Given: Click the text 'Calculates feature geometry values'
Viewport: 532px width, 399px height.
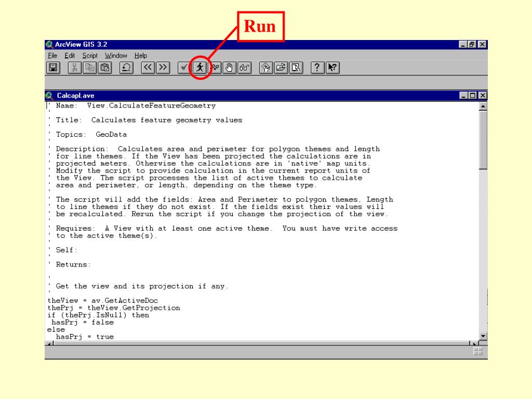Looking at the screenshot, I should pos(167,120).
